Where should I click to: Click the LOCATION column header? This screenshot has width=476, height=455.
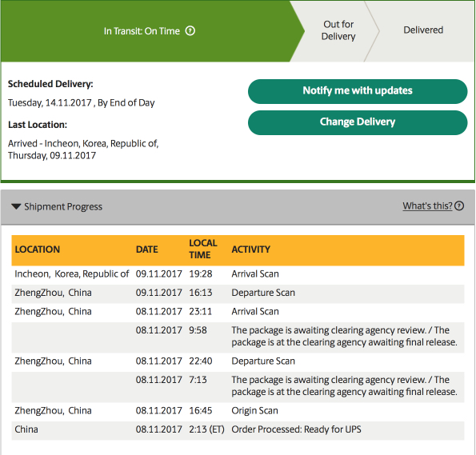pos(38,249)
